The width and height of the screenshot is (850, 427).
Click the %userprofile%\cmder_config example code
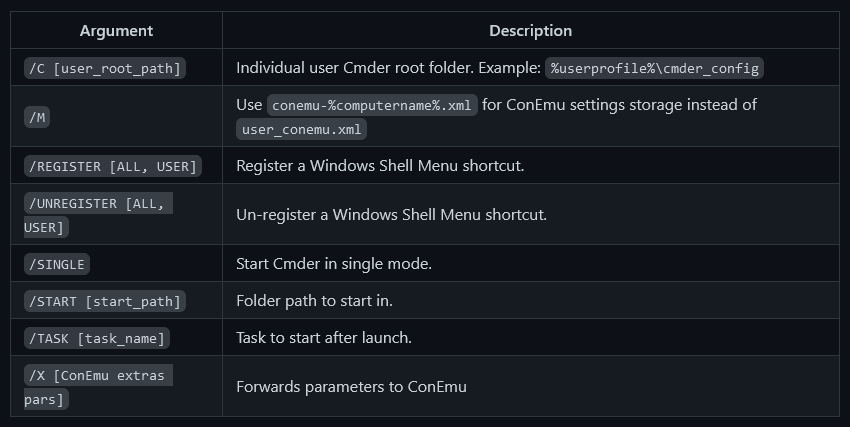(654, 68)
